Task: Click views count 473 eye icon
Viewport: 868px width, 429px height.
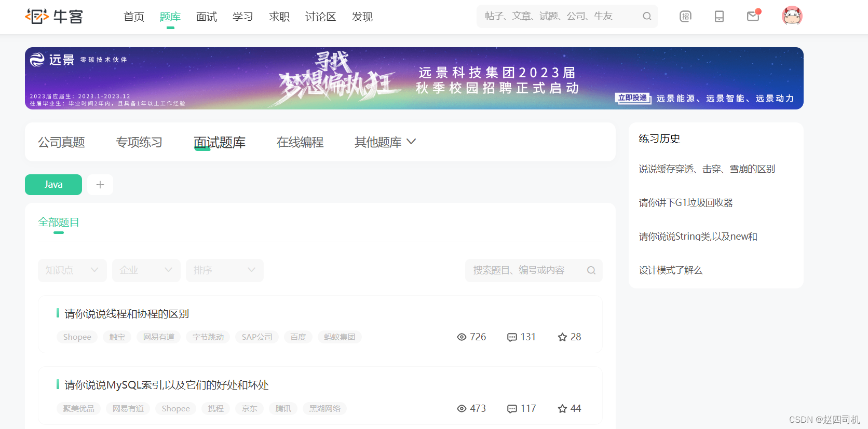Action: tap(462, 409)
